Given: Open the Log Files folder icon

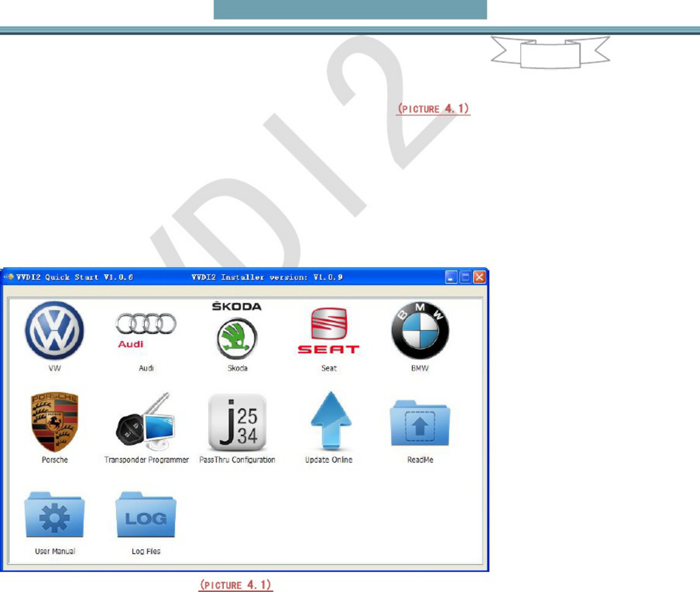Looking at the screenshot, I should click(x=146, y=515).
